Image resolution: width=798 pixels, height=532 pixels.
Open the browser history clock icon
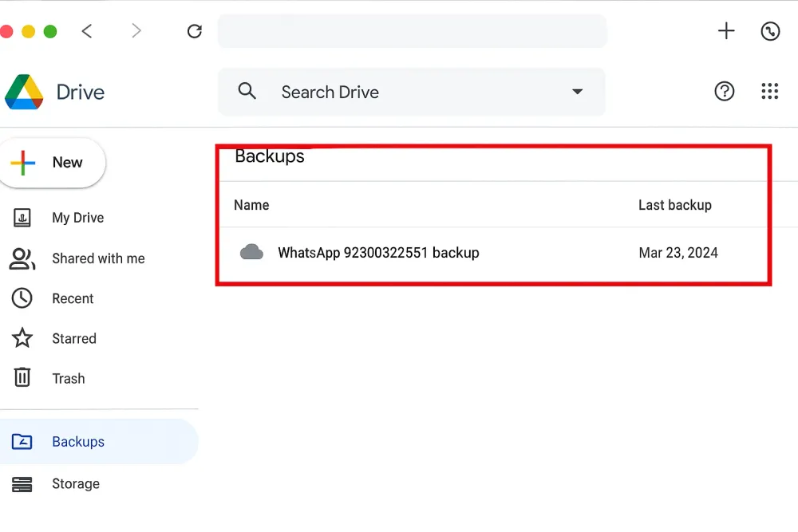tap(771, 31)
